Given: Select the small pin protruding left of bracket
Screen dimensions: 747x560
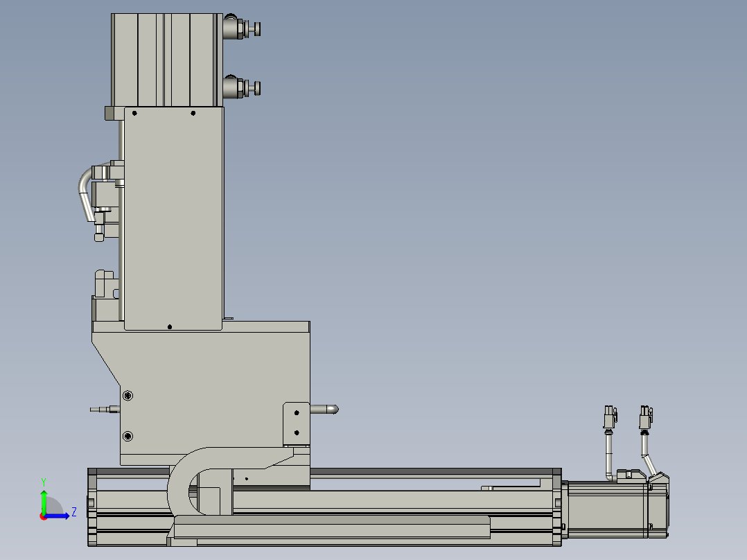Looking at the screenshot, I should [x=105, y=409].
